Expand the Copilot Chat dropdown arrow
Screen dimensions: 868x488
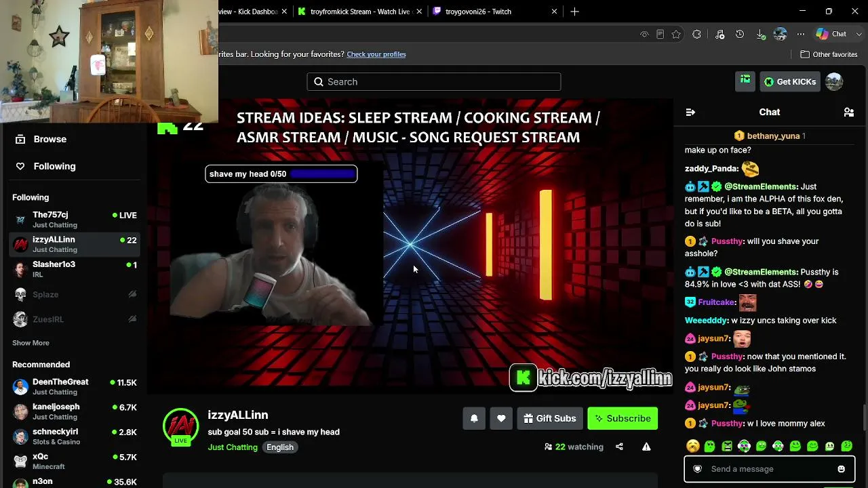tap(859, 34)
